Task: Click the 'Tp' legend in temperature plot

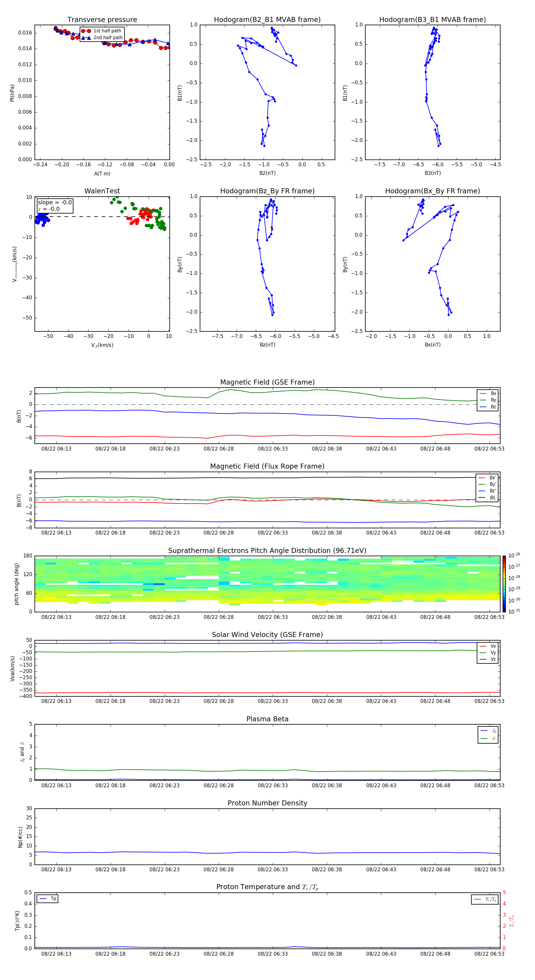Action: 47,899
